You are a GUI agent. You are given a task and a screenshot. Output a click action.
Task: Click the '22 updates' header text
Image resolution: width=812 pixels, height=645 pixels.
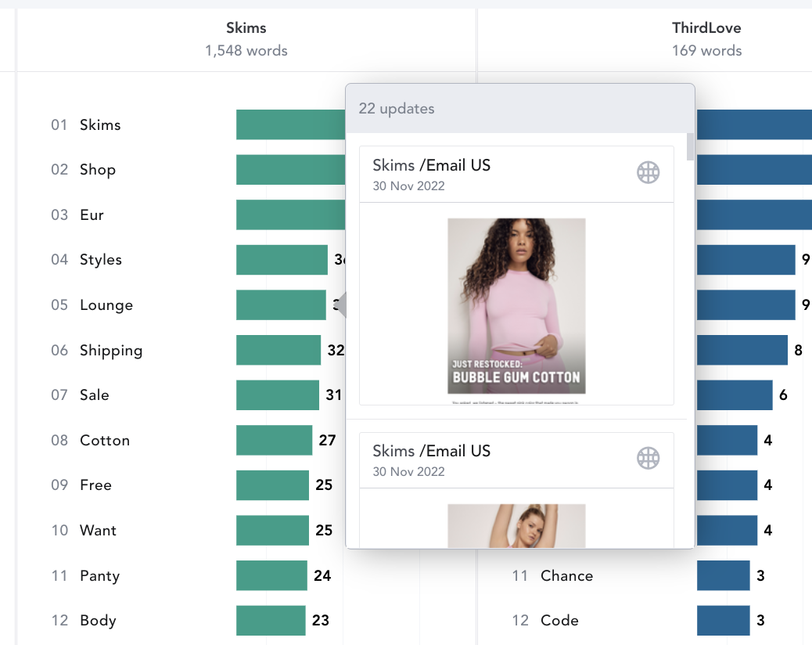pos(397,109)
